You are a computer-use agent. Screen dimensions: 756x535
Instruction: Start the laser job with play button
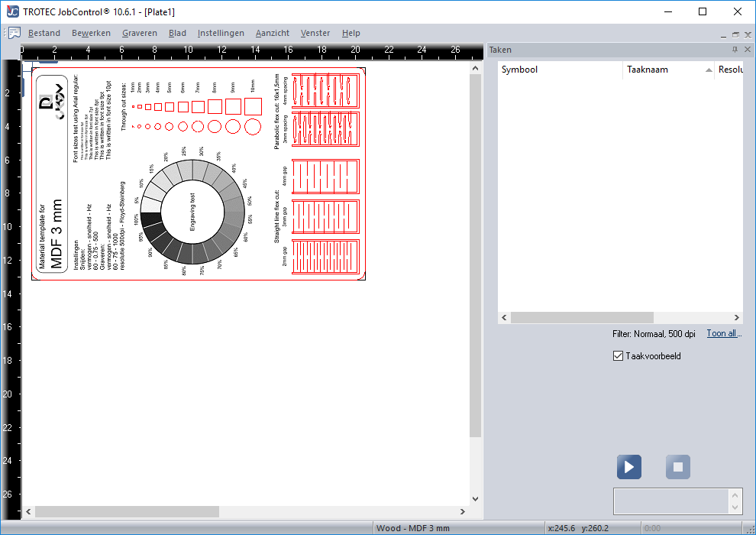(628, 466)
